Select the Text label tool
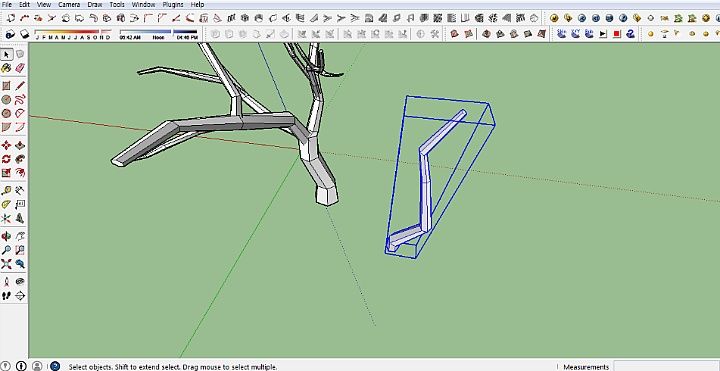Viewport: 720px width, 371px height. pos(20,204)
